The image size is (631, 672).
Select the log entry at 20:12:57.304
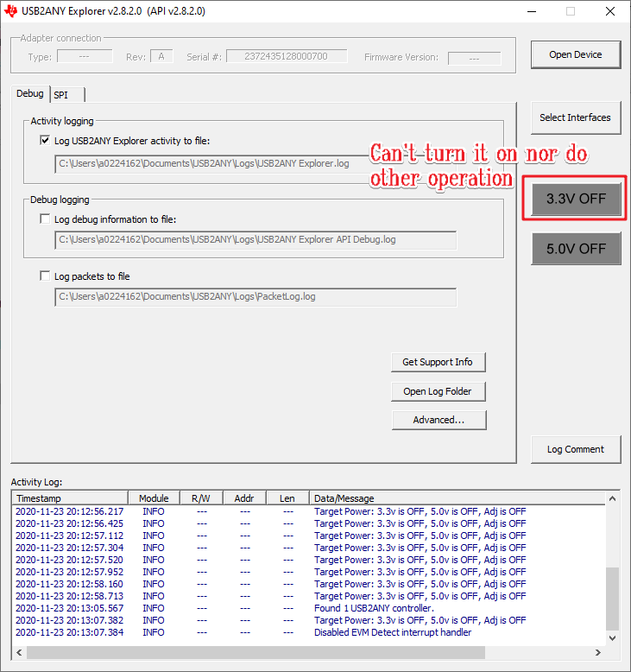[x=309, y=548]
